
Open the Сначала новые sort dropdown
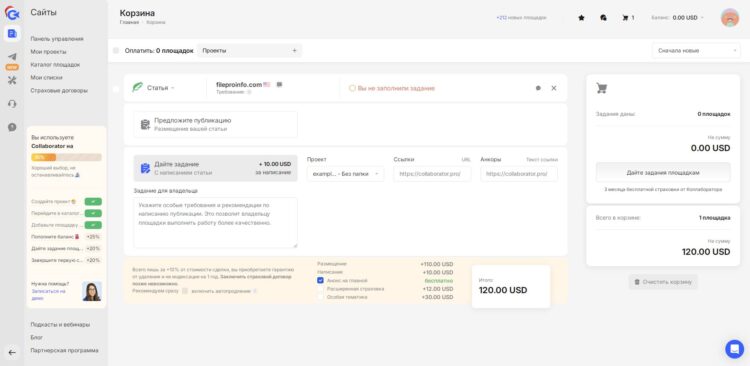(x=696, y=50)
